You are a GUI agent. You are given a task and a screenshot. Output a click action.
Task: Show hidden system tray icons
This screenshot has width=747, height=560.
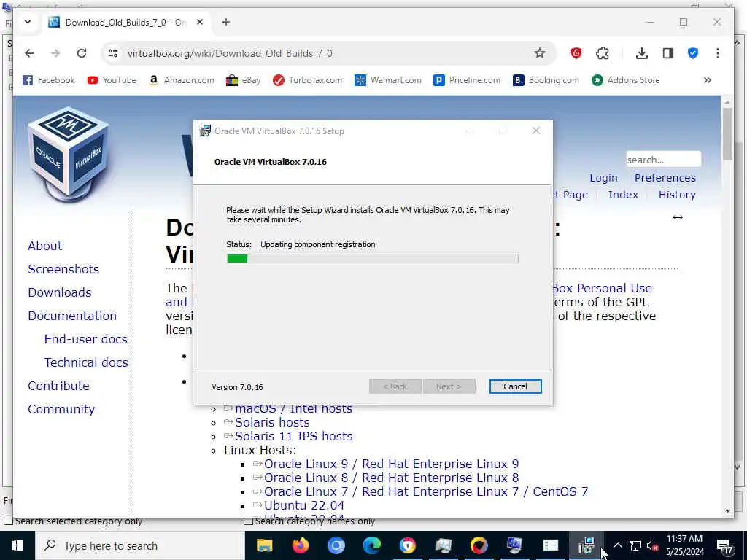pyautogui.click(x=617, y=545)
